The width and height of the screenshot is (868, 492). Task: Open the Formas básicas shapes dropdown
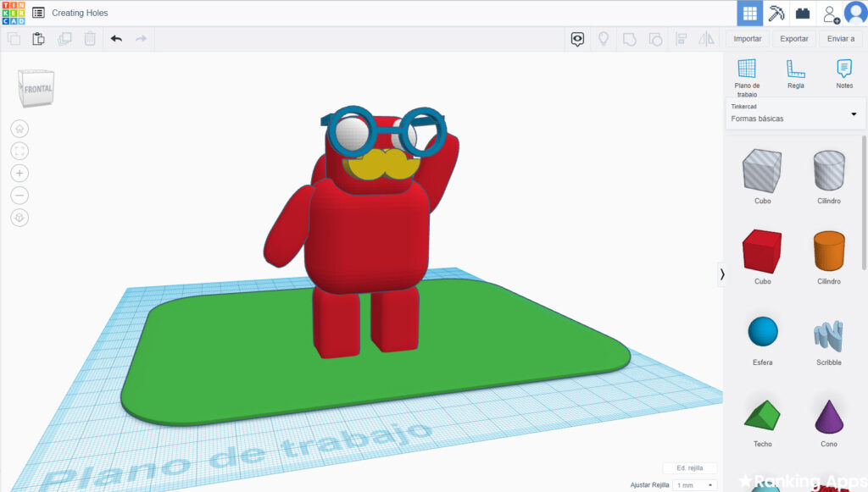click(x=793, y=113)
